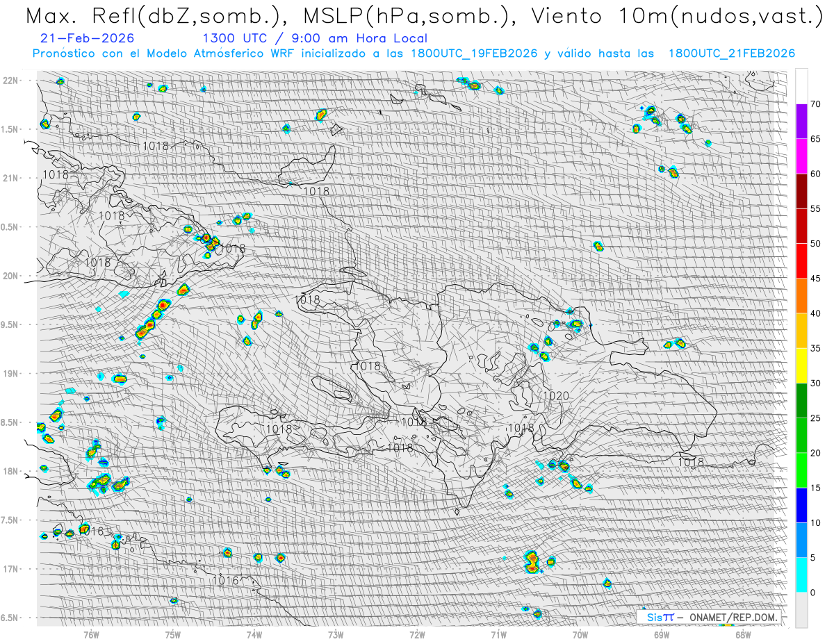Click the "22N" latitude axis label
The image size is (834, 644).
click(11, 81)
